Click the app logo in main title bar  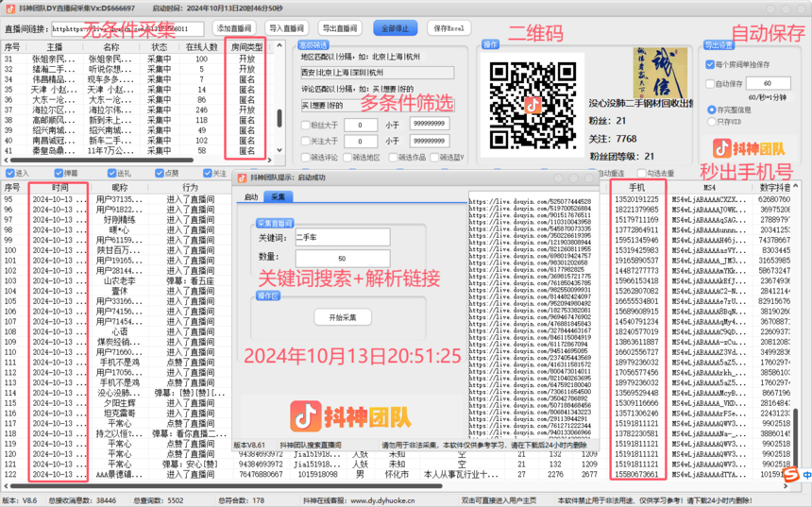pyautogui.click(x=9, y=8)
